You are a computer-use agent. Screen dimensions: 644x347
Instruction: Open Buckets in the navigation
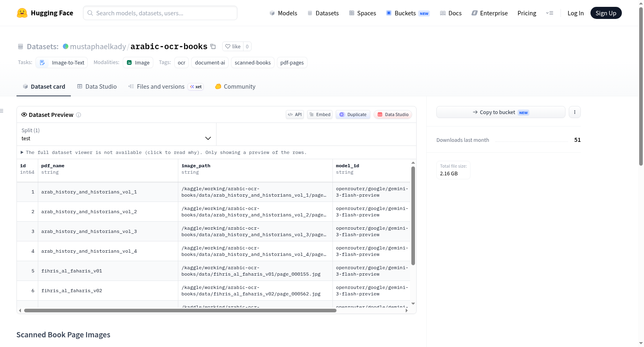pyautogui.click(x=408, y=13)
